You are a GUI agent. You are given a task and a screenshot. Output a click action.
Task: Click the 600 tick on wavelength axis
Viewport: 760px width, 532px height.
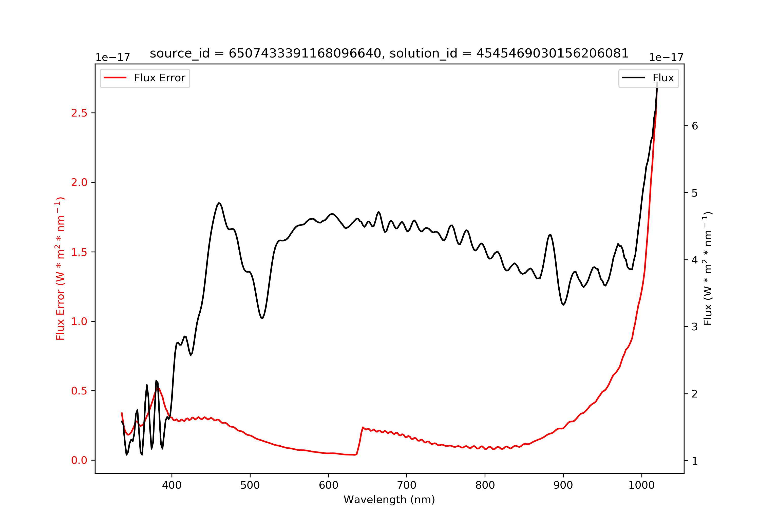coord(328,485)
